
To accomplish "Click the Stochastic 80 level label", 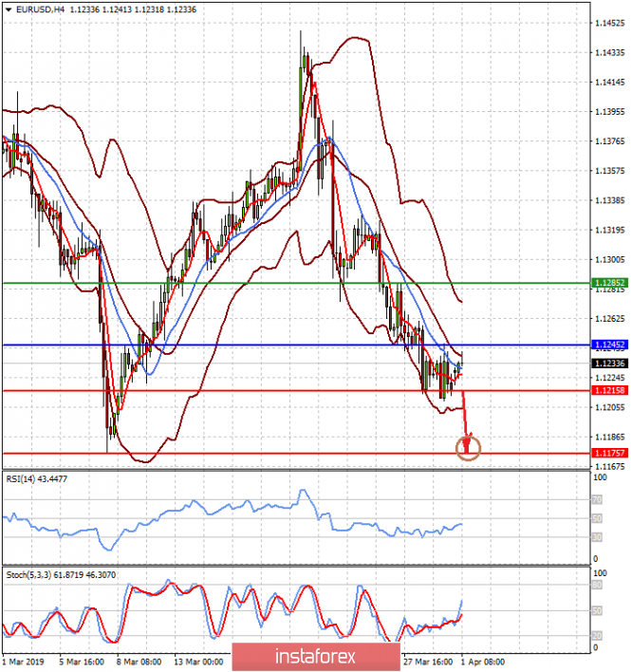I will [597, 586].
